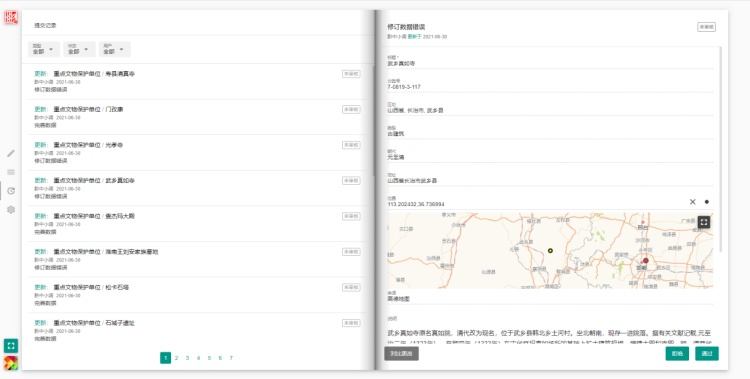Select the pencil edit icon in sidebar
This screenshot has height=379, width=750.
(x=11, y=154)
